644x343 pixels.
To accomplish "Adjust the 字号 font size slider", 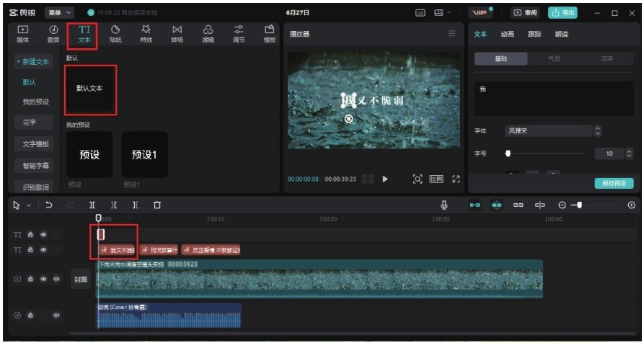I will [544, 154].
